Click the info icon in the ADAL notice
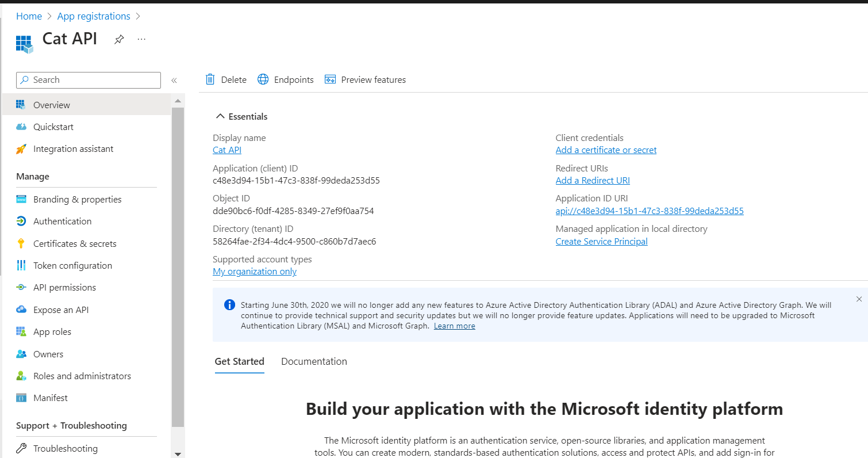868x458 pixels. (x=229, y=305)
